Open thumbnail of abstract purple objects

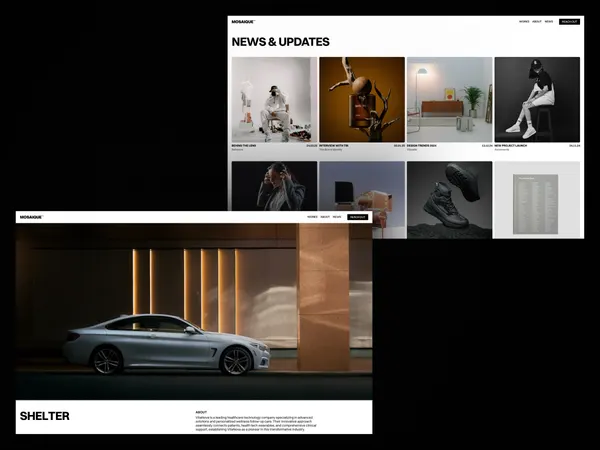click(x=362, y=186)
